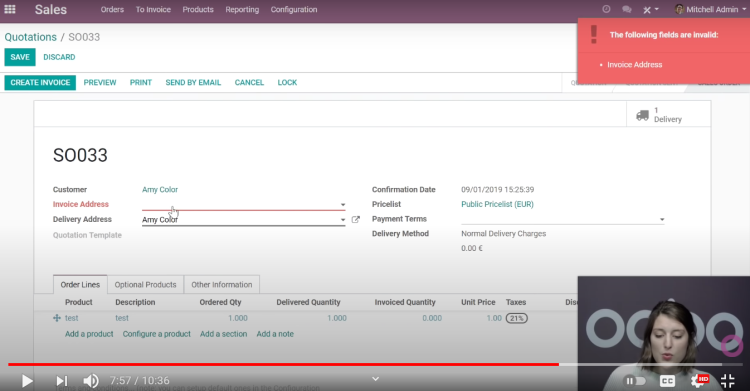The height and width of the screenshot is (391, 750).
Task: Click Taxes column header
Action: (x=516, y=302)
